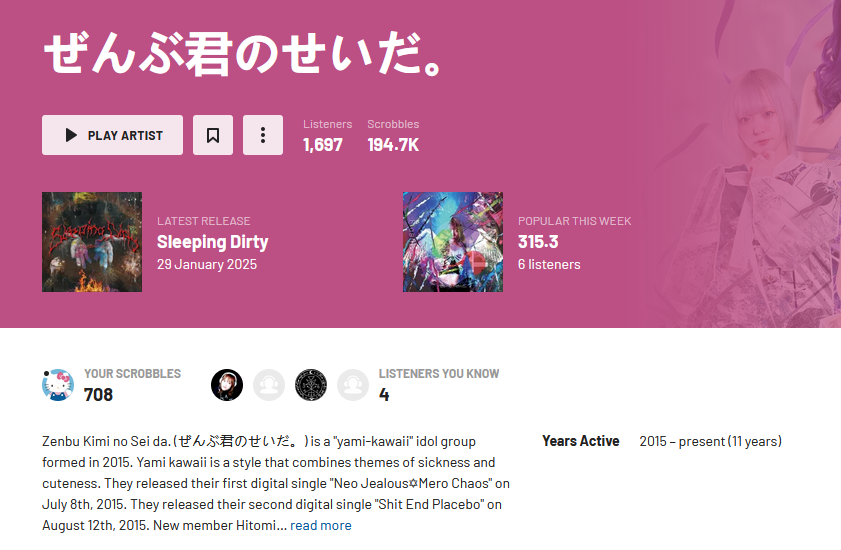Click the 6 listeners link under 315.3

[549, 265]
